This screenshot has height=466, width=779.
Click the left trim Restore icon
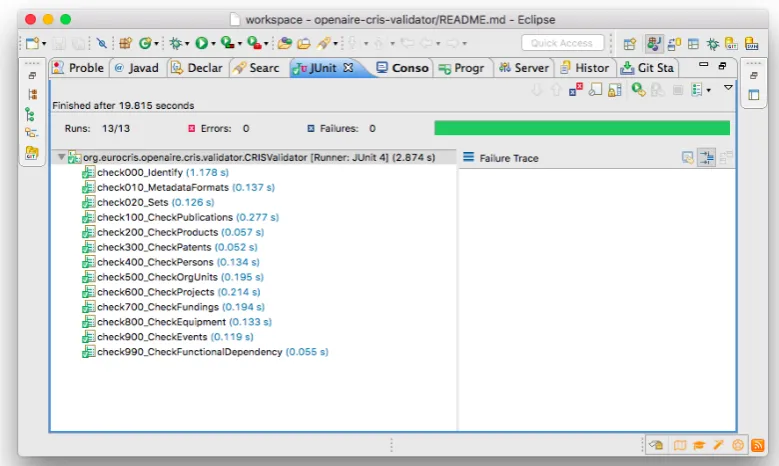32,76
